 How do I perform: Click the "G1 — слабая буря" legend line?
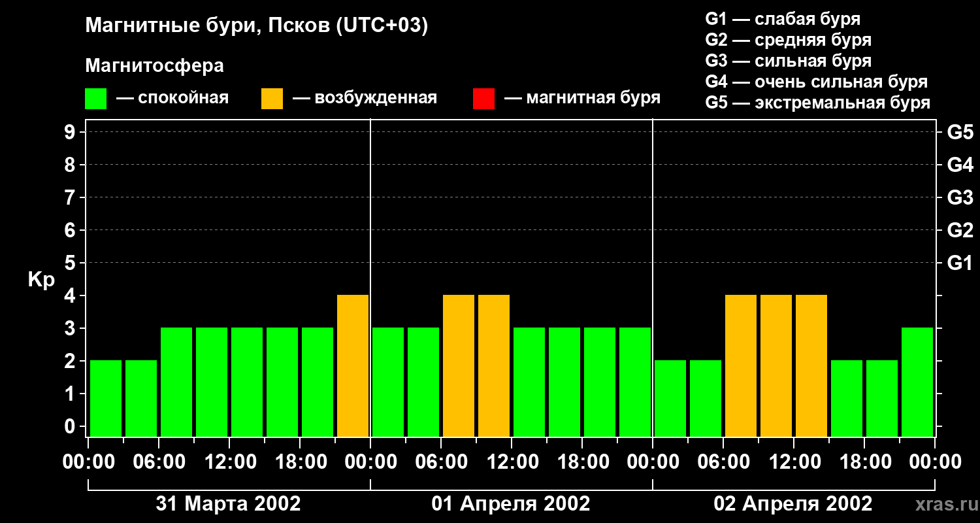(783, 19)
